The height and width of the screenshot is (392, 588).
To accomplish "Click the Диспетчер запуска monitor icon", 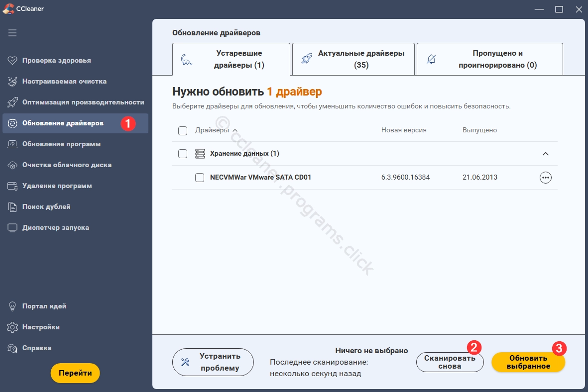I will pos(12,228).
